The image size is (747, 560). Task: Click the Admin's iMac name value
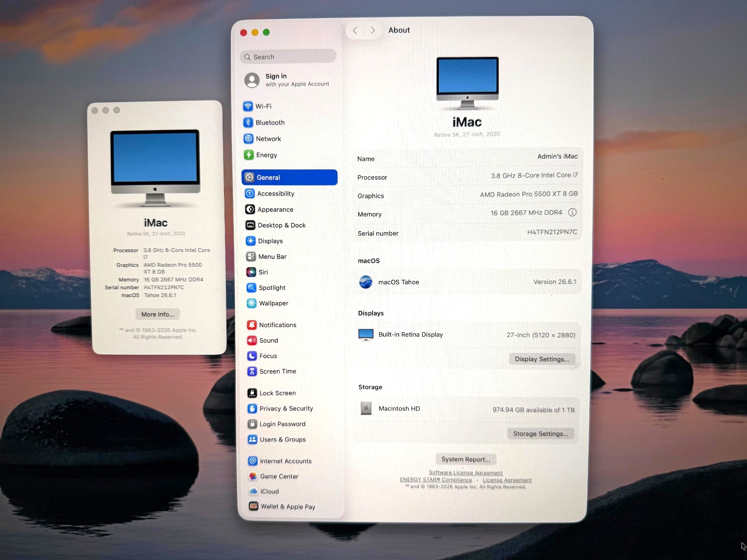point(557,156)
